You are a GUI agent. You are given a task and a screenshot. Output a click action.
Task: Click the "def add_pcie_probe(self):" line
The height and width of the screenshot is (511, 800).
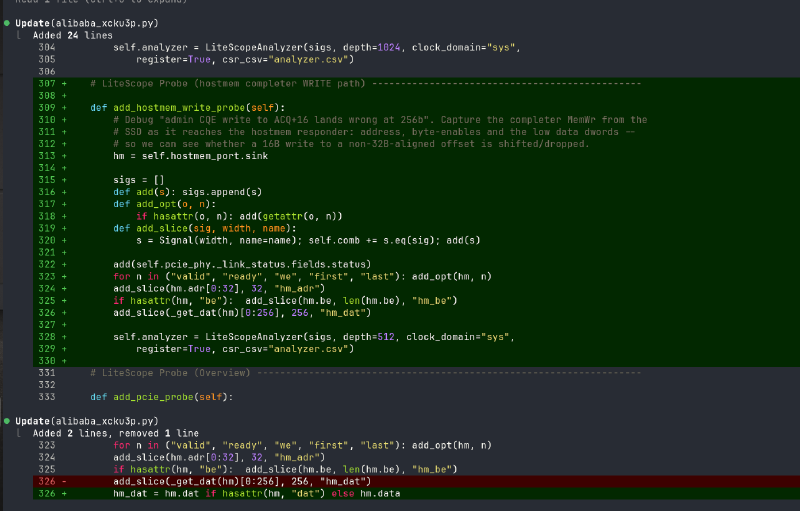click(x=162, y=397)
